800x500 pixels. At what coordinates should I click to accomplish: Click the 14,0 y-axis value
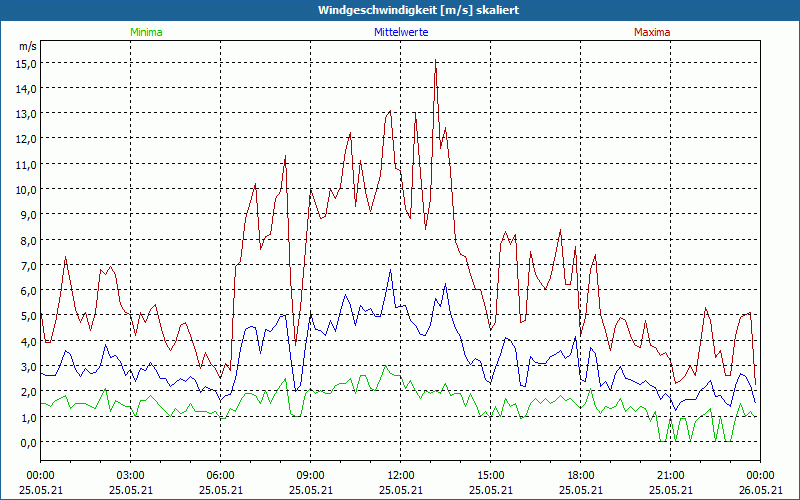coord(27,89)
